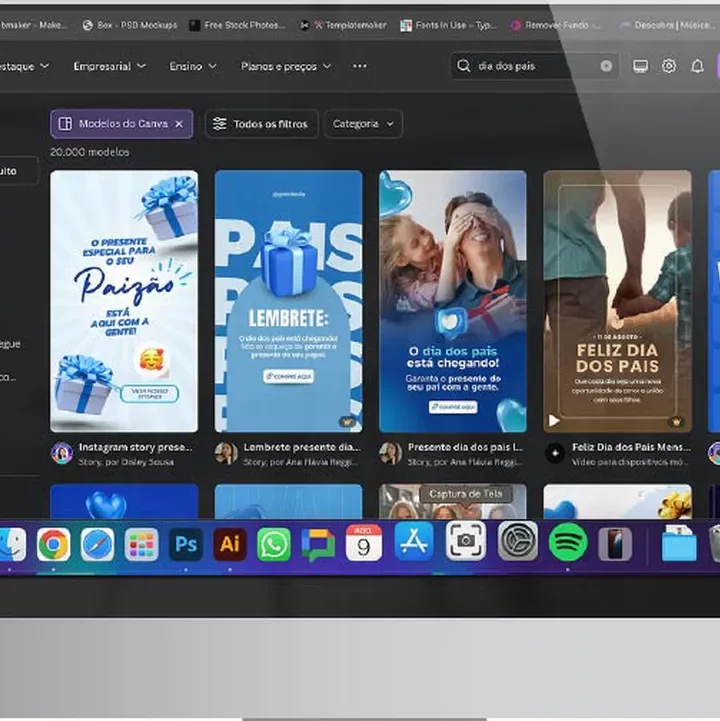Open Canva settings gear icon
Image resolution: width=720 pixels, height=721 pixels.
[669, 66]
